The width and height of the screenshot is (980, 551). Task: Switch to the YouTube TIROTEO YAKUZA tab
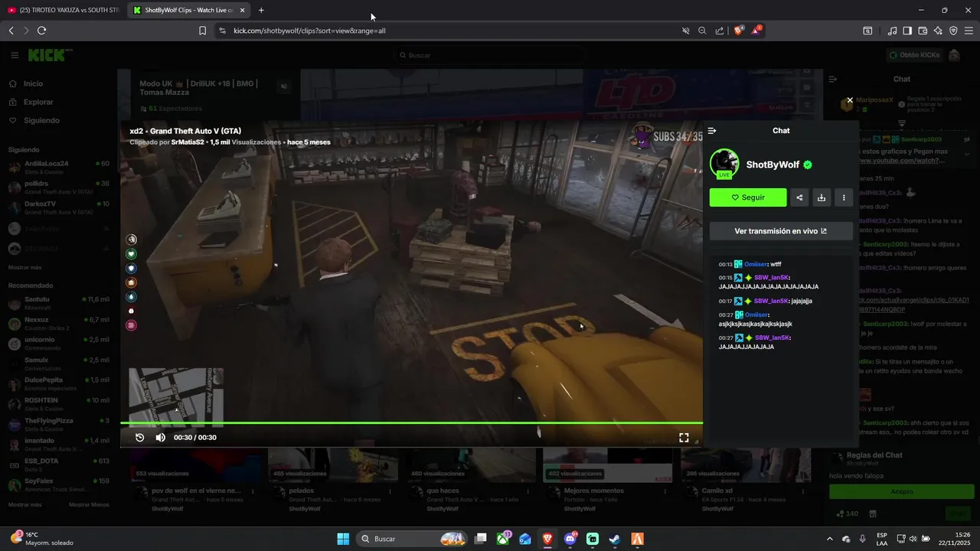pyautogui.click(x=63, y=10)
